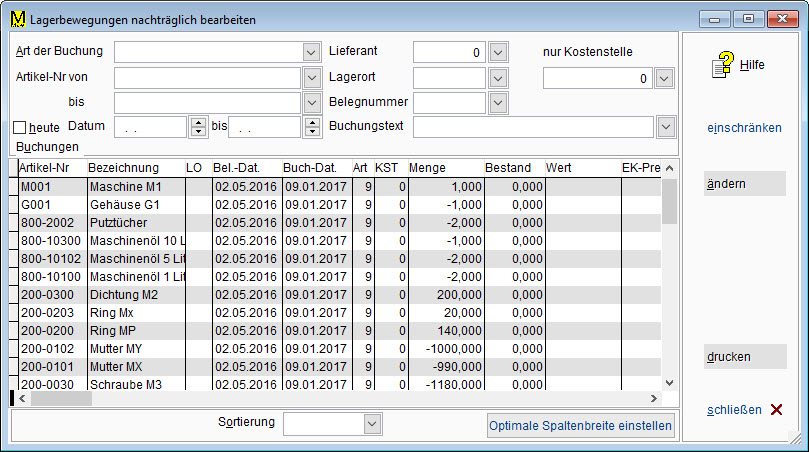Expand the Lieferant dropdown arrow
This screenshot has width=809, height=452.
[x=498, y=52]
